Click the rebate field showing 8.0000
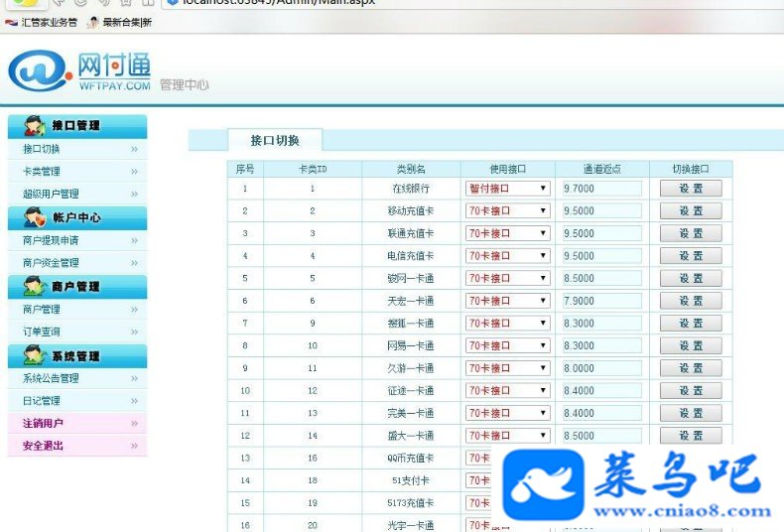The width and height of the screenshot is (784, 532). (x=602, y=368)
